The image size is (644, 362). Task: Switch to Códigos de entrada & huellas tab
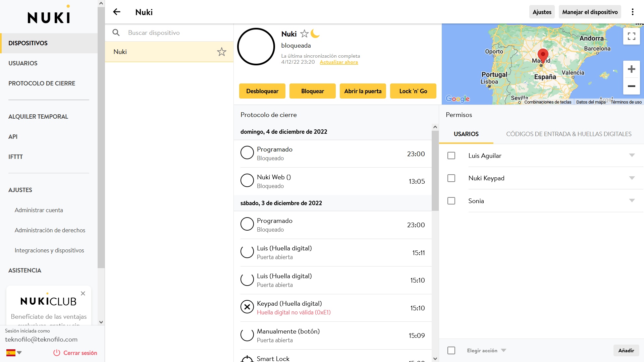tap(569, 134)
